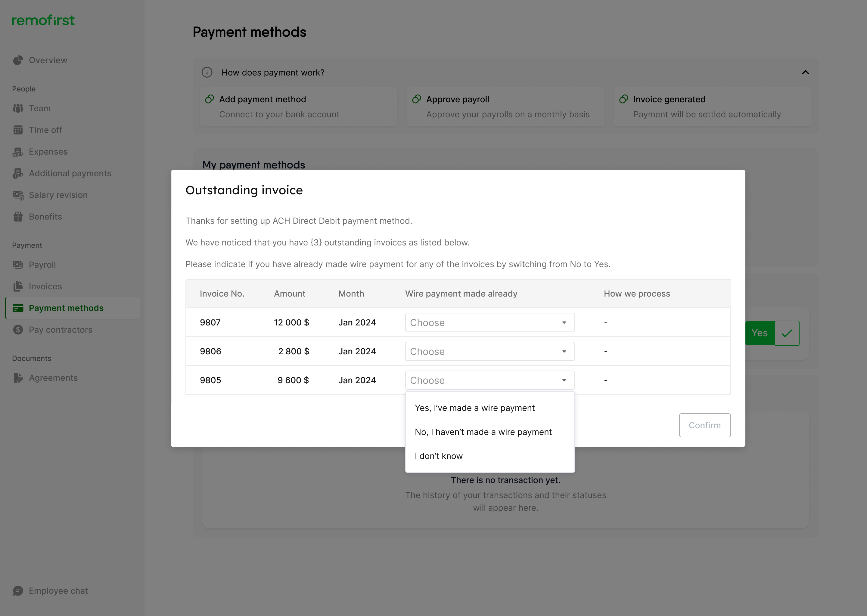Click the green checkmark toggle box
Screen dimensions: 867x616
pyautogui.click(x=787, y=333)
